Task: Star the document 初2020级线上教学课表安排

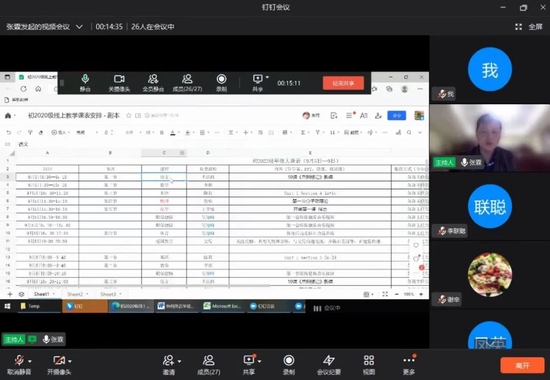Action: [x=129, y=115]
